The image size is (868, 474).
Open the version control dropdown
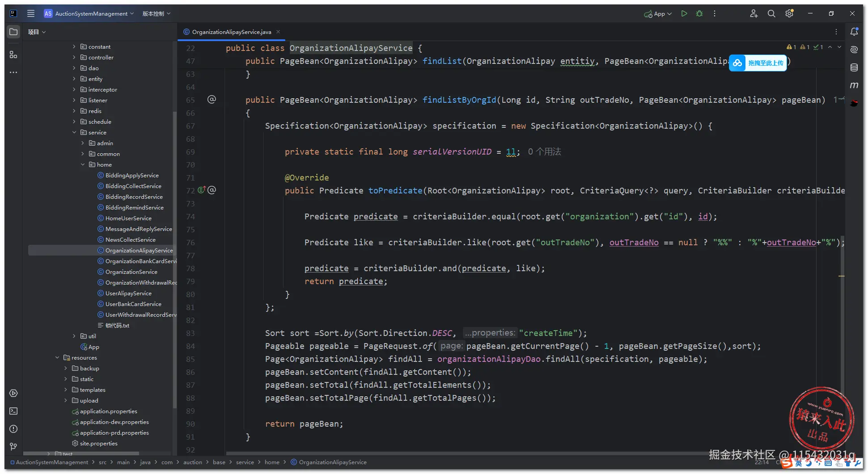157,13
